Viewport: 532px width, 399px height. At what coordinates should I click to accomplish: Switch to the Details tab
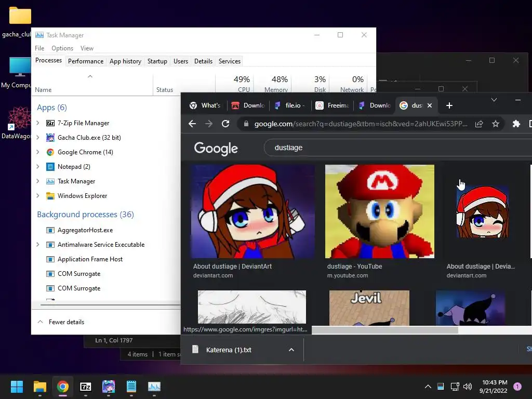203,61
